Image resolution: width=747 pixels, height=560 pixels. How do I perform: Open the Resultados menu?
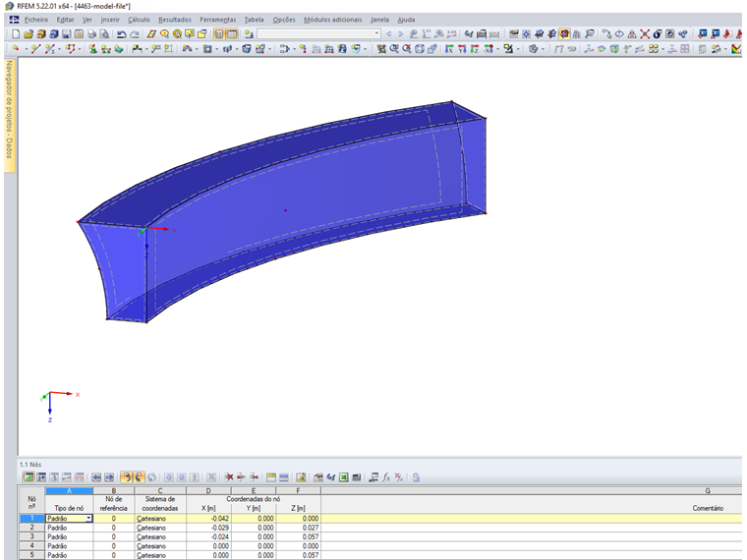pyautogui.click(x=174, y=20)
